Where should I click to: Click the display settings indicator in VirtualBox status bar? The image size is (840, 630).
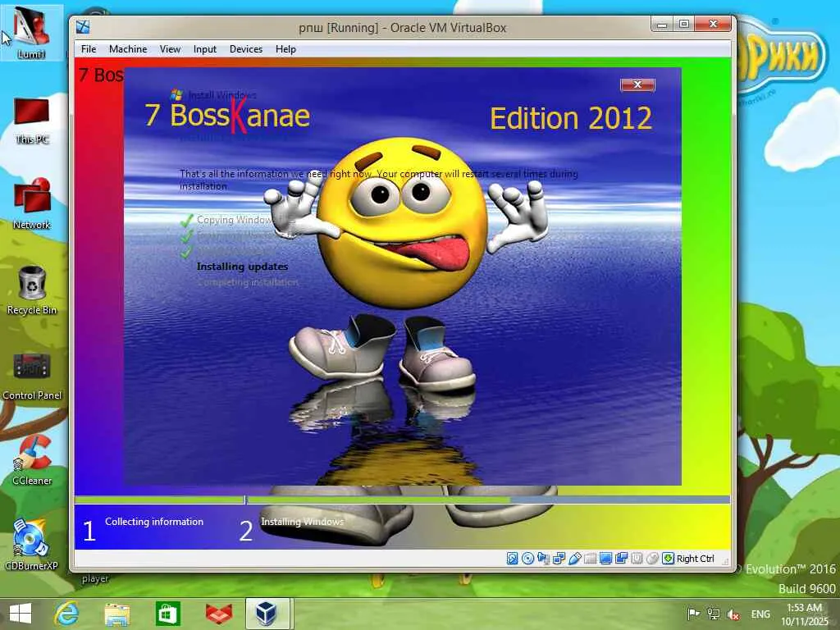[605, 559]
